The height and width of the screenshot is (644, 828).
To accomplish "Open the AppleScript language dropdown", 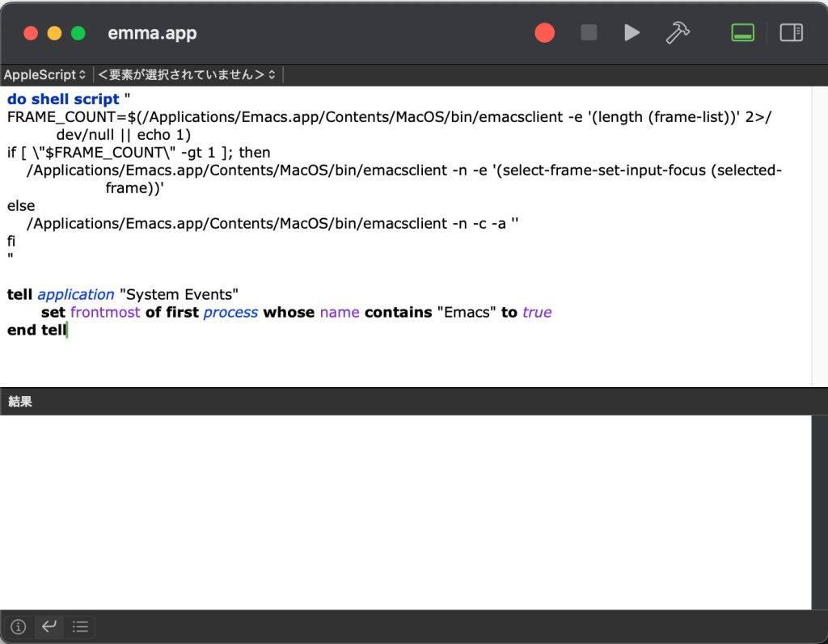I will pos(45,75).
